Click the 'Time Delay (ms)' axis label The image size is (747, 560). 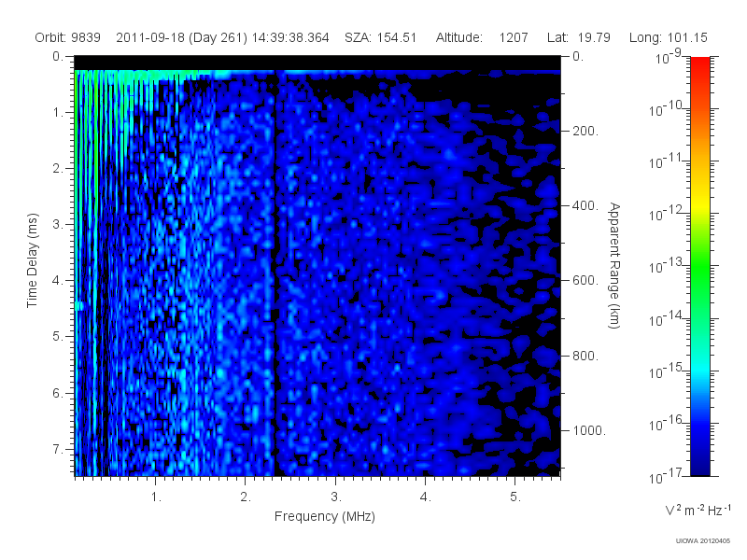coord(32,260)
